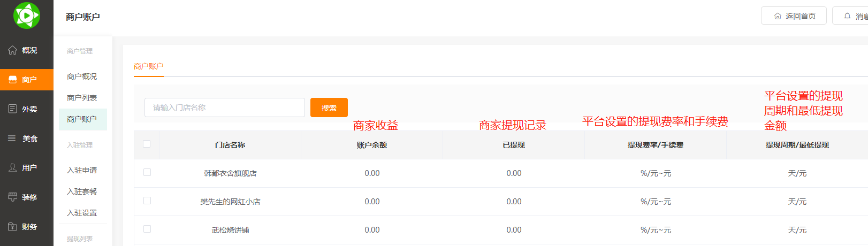Image resolution: width=868 pixels, height=246 pixels.
Task: Click 武松烧饼铺 fee rate %/元~元
Action: [656, 230]
